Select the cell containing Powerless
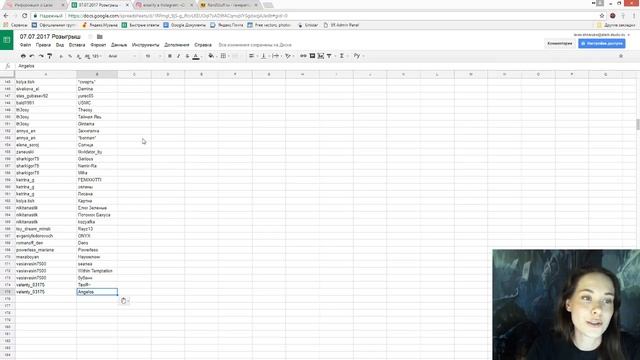The width and height of the screenshot is (640, 360). [97, 250]
